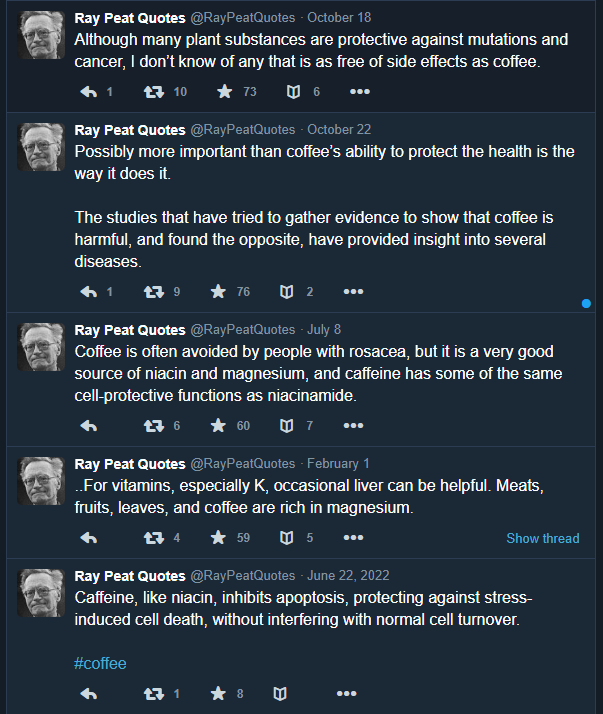The width and height of the screenshot is (603, 714).
Task: Open more options on the June 22, 2022 tweet
Action: [x=346, y=693]
